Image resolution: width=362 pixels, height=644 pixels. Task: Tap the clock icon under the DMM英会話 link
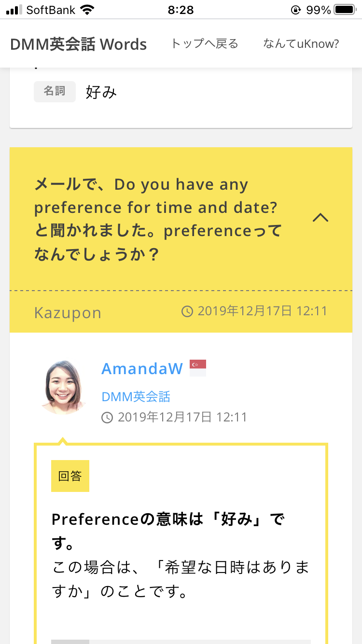(x=107, y=417)
